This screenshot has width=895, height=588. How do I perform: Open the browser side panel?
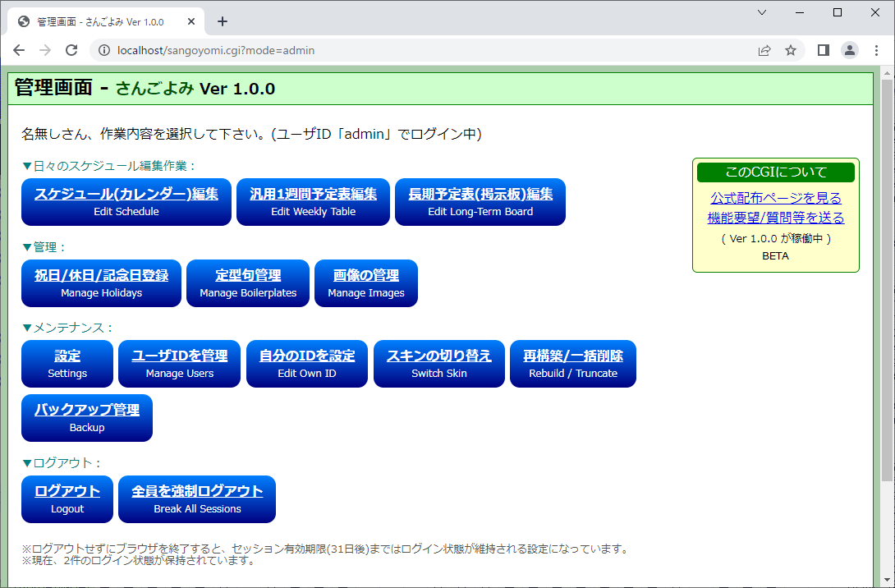[823, 50]
